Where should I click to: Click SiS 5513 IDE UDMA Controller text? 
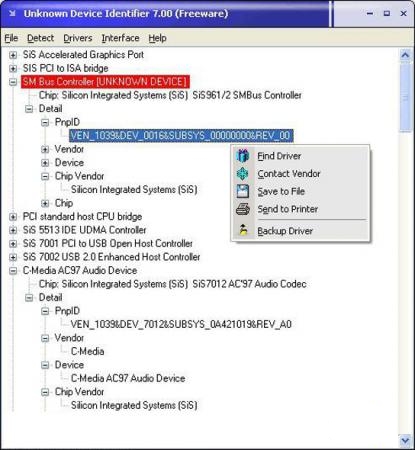coord(84,230)
